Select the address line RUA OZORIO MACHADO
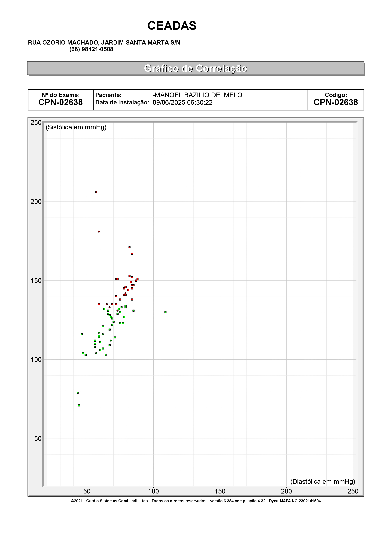Image resolution: width=392 pixels, height=554 pixels. click(x=104, y=42)
